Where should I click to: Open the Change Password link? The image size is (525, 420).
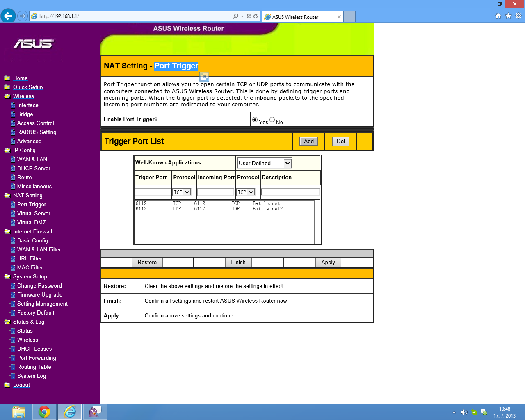(x=39, y=285)
